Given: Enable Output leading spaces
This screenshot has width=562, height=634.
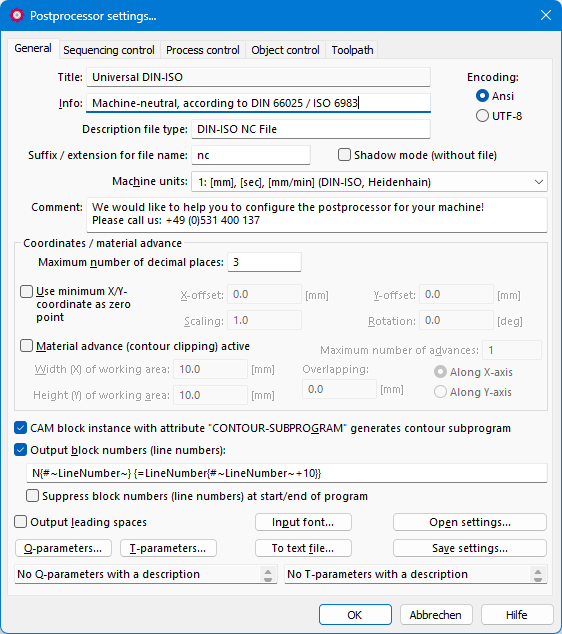Looking at the screenshot, I should (x=21, y=522).
